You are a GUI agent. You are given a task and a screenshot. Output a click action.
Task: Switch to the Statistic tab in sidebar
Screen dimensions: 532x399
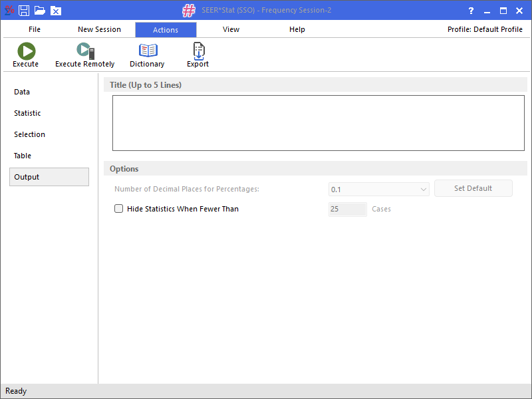coord(27,113)
